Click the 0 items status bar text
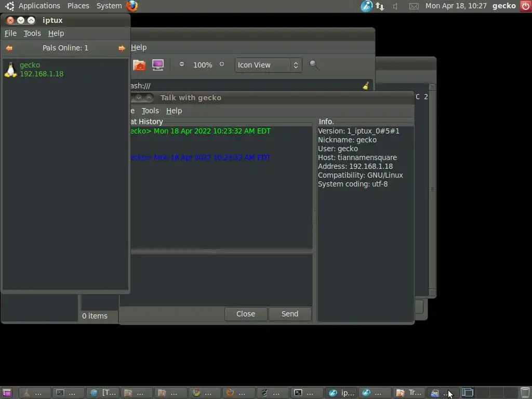Viewport: 532px width, 399px height. (x=95, y=316)
